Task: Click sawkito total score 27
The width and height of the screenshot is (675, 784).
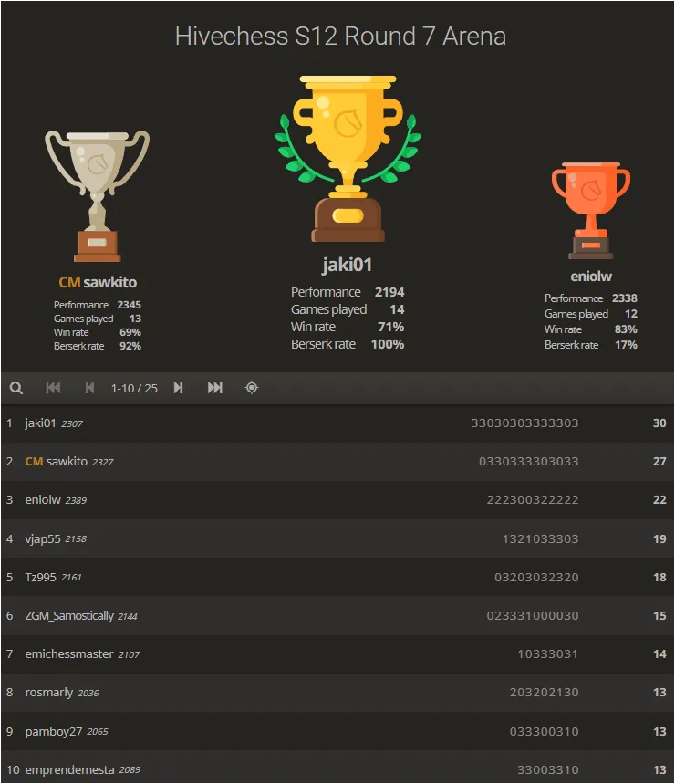Action: click(x=659, y=462)
